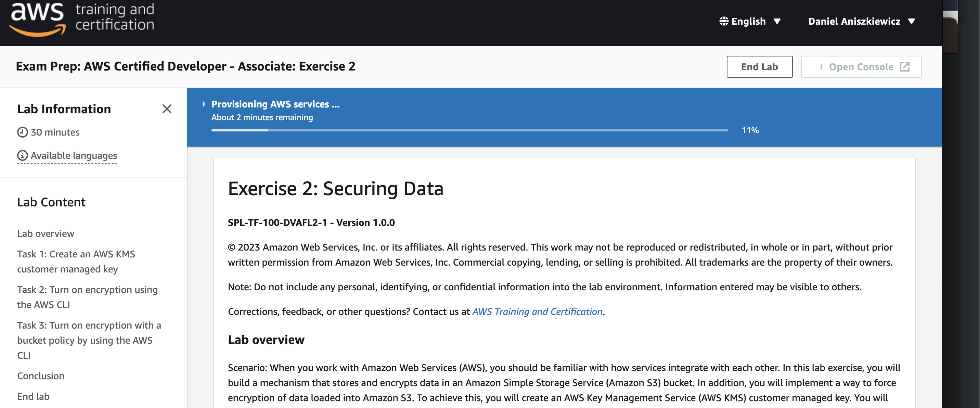This screenshot has height=408, width=980.
Task: Go to the Conclusion section
Action: coord(41,375)
